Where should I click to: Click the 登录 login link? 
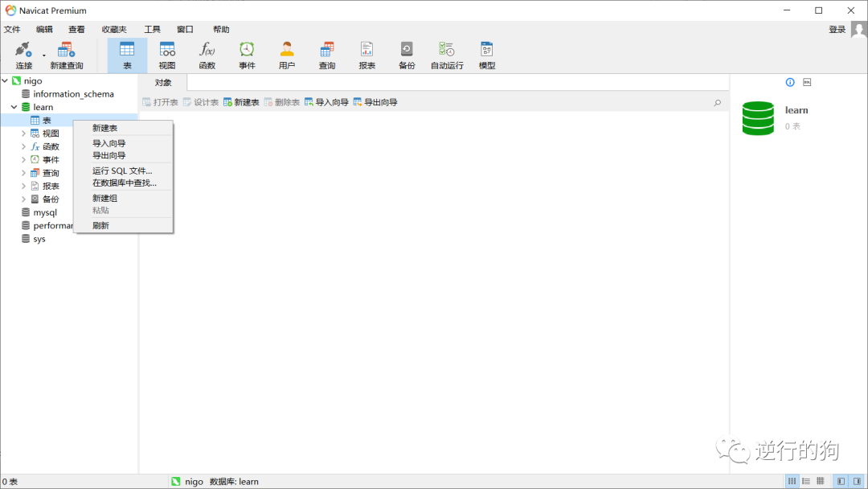point(837,29)
